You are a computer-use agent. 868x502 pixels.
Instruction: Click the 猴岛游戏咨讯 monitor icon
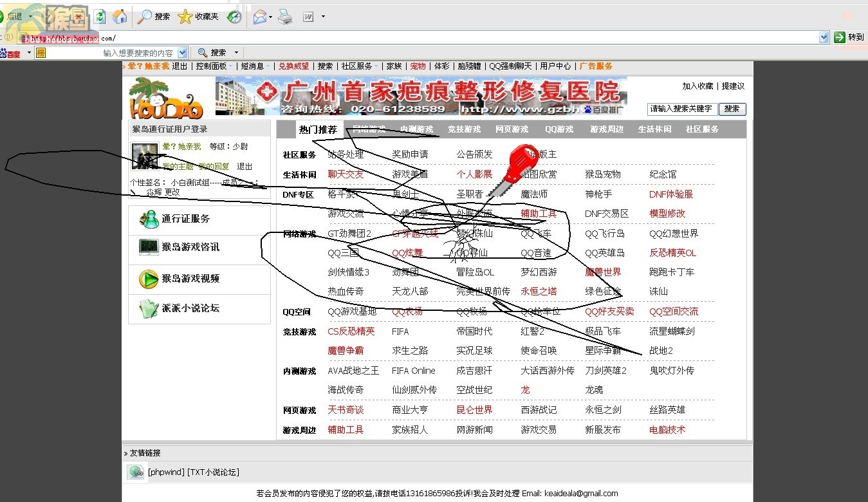click(149, 246)
